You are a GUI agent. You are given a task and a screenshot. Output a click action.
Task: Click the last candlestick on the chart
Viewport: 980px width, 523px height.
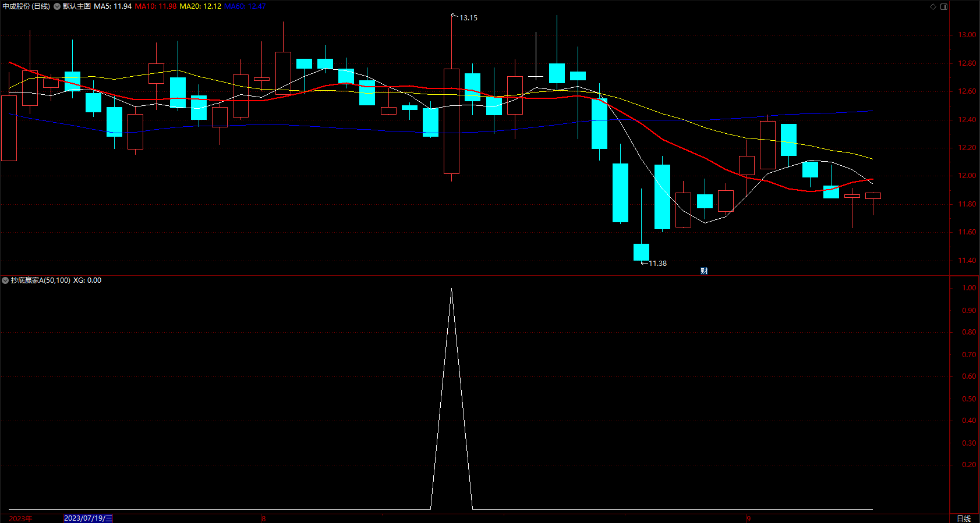coord(873,196)
